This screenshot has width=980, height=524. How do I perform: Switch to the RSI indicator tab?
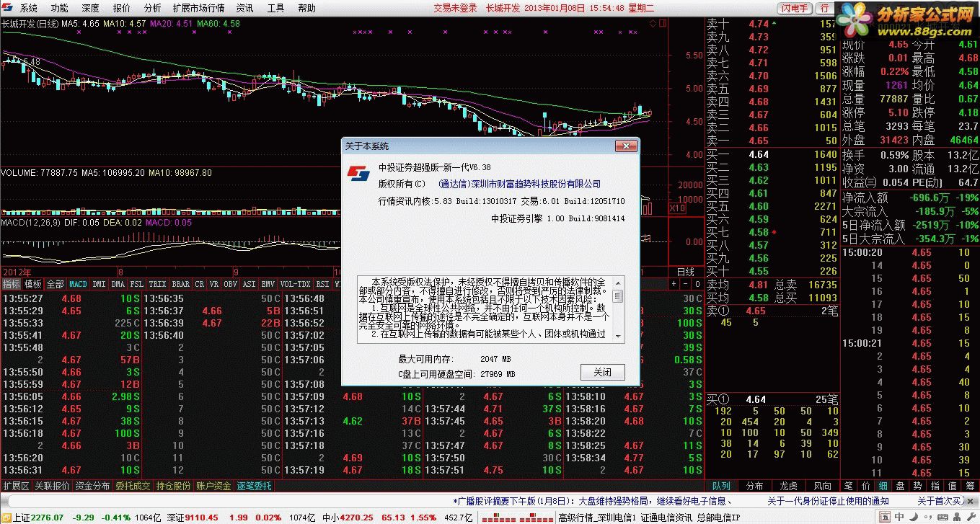pos(322,284)
